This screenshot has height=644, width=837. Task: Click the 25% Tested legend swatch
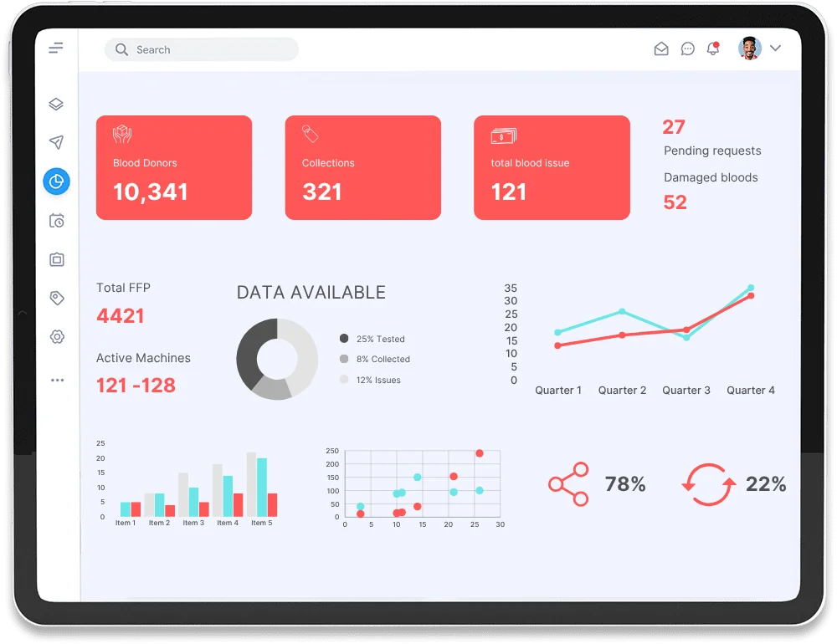(x=344, y=339)
